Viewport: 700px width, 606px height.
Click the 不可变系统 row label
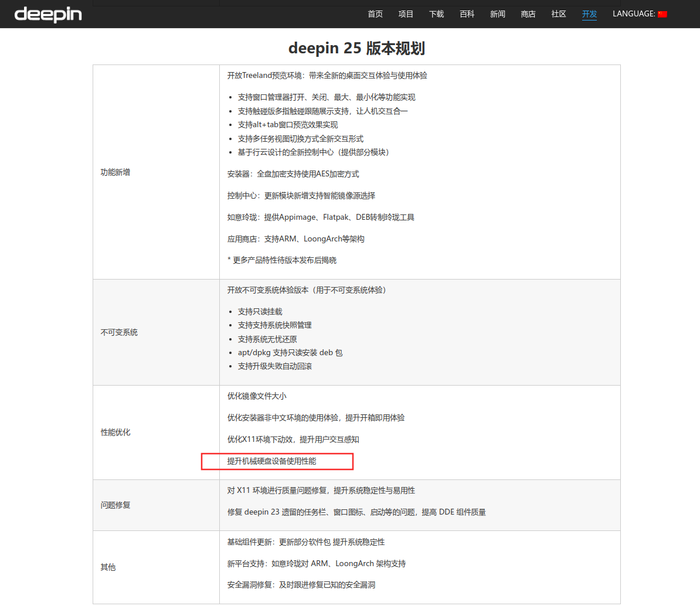[x=119, y=332]
